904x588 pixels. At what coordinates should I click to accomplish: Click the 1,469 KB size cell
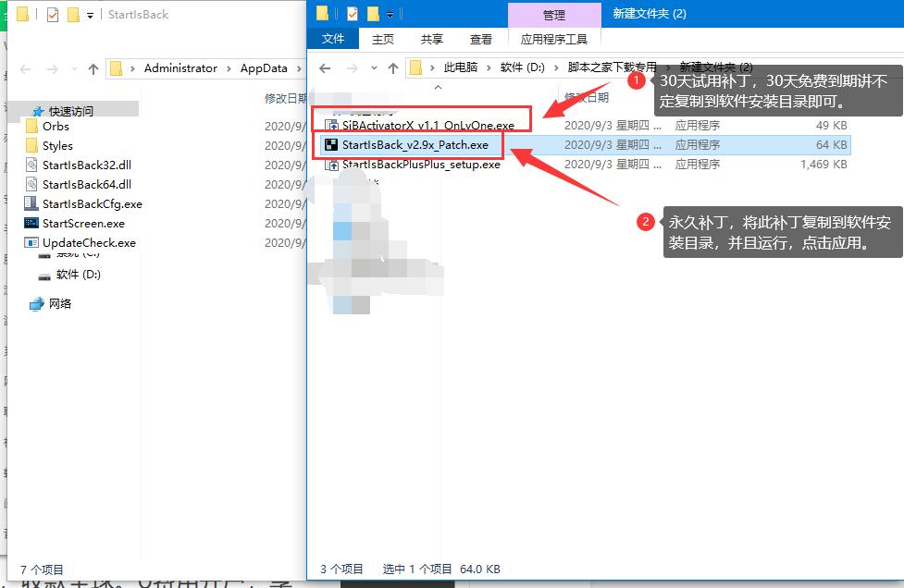pyautogui.click(x=824, y=165)
